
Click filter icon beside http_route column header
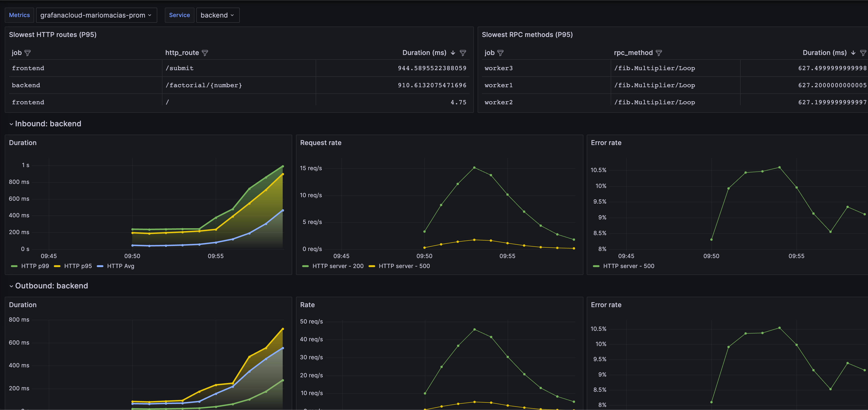point(205,53)
